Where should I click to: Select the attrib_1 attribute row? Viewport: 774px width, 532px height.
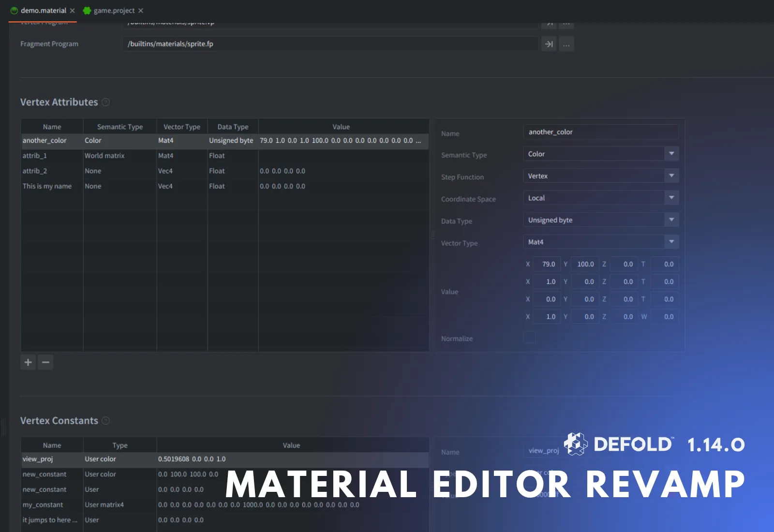(225, 156)
